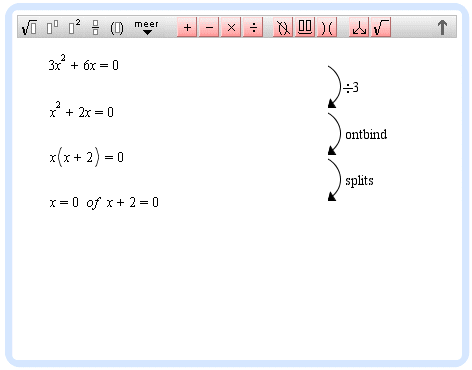
Task: Select the factorize (ontbind) tool icon
Action: coord(305,27)
